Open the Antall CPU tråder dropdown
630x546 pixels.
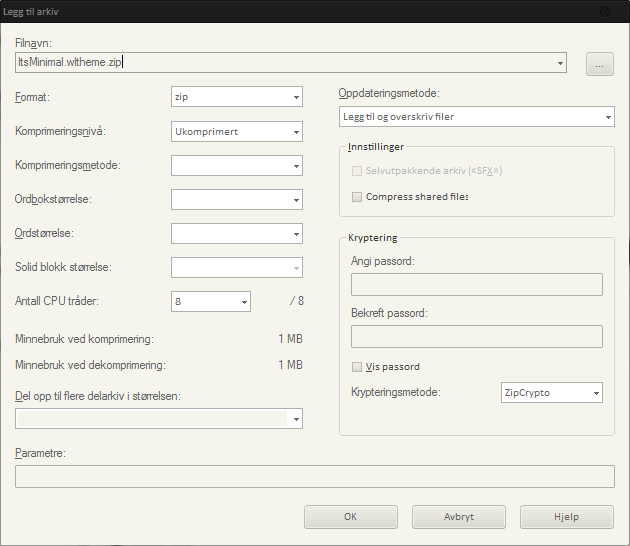[x=211, y=302]
